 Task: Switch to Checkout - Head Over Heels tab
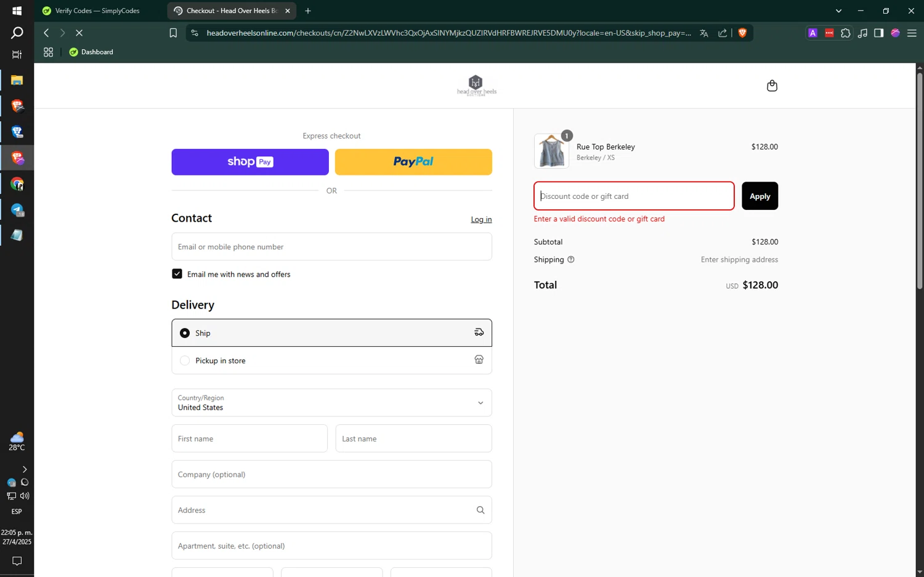click(232, 11)
